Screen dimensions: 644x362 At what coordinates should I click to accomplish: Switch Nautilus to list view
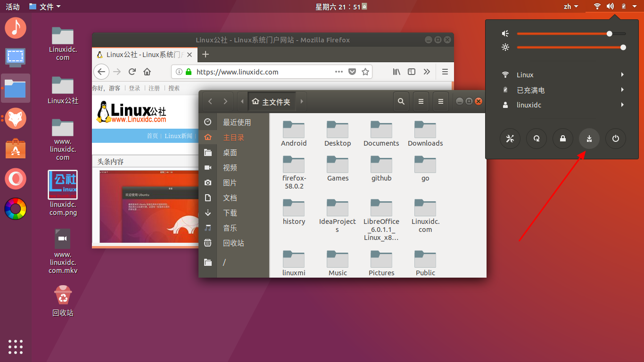(421, 101)
